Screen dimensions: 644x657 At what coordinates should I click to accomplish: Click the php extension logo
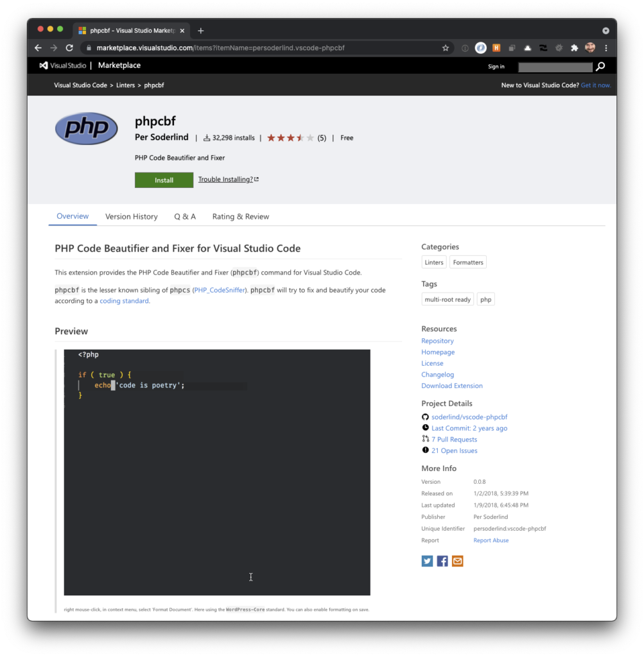pyautogui.click(x=87, y=128)
